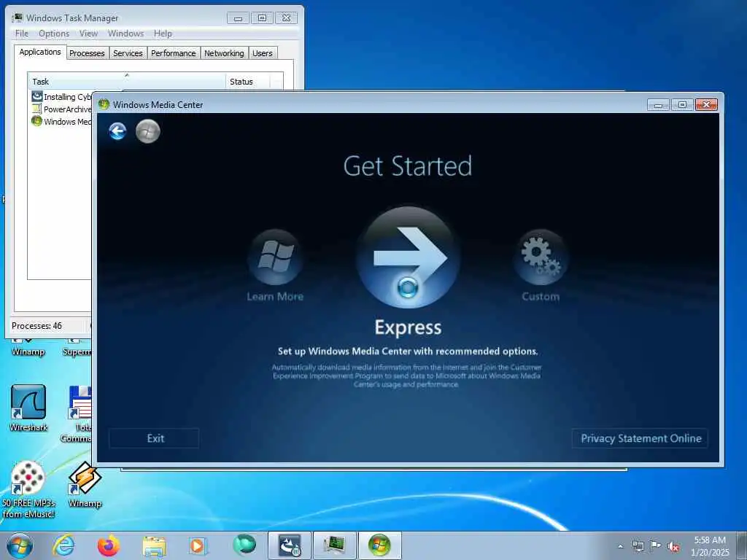Open the File menu in Task Manager
The image size is (747, 560).
tap(21, 34)
